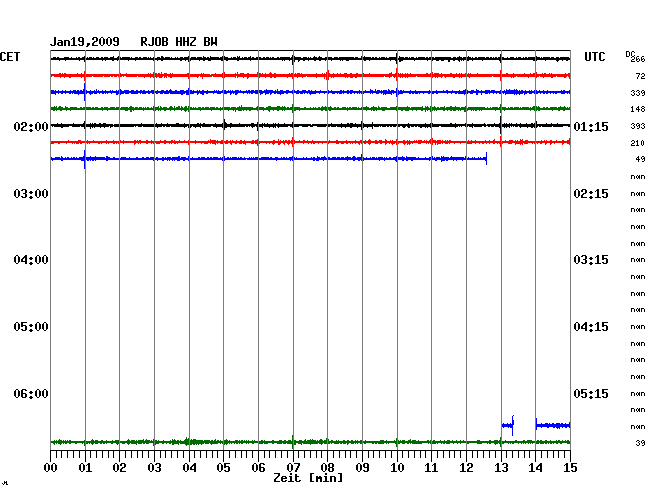The image size is (650, 494).
Task: Select the CET timezone label
Action: pyautogui.click(x=10, y=57)
